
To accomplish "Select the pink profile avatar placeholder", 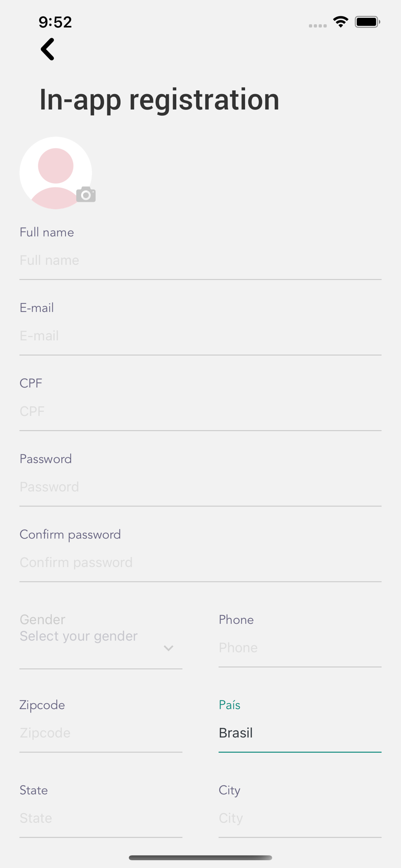I will 56,173.
